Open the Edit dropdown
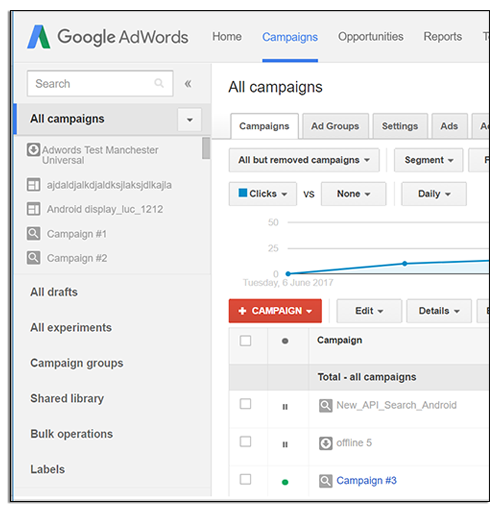 369,311
